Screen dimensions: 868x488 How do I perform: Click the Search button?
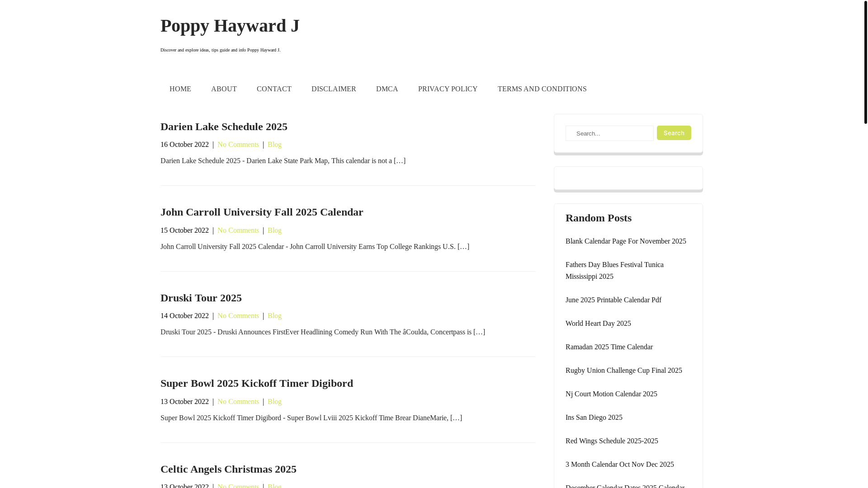click(x=674, y=133)
